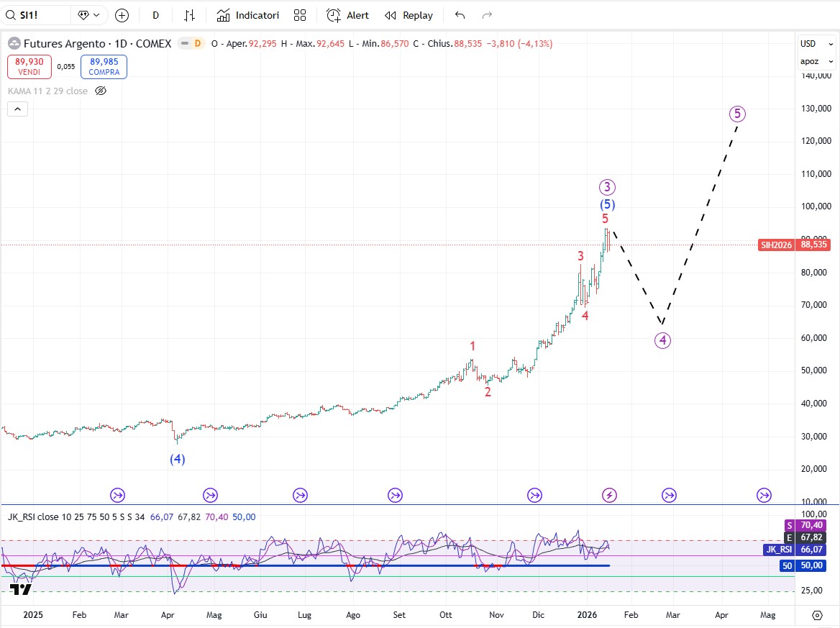The image size is (840, 628).
Task: Click the E 67,82 scale label
Action: point(805,537)
